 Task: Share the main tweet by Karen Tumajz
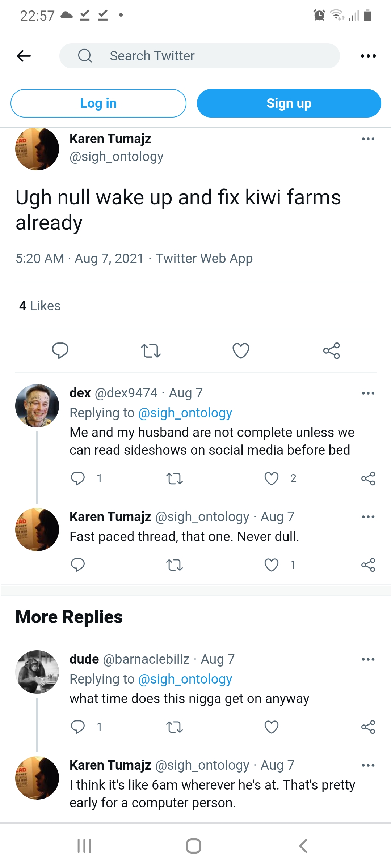point(331,350)
